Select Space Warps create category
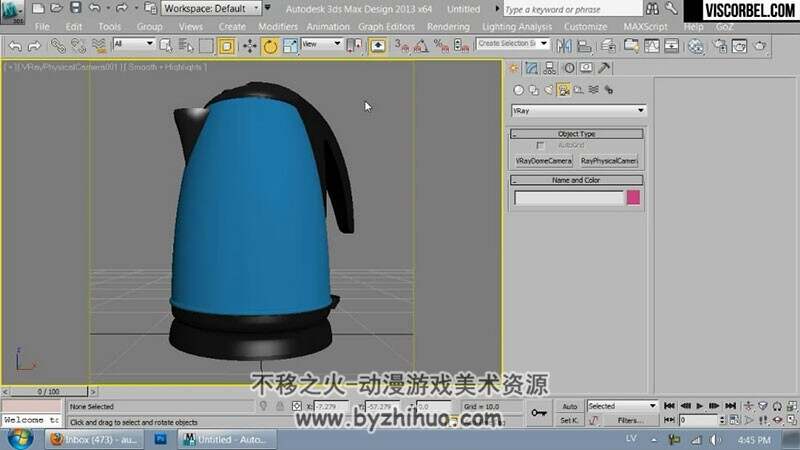The width and height of the screenshot is (800, 450). pos(593,90)
